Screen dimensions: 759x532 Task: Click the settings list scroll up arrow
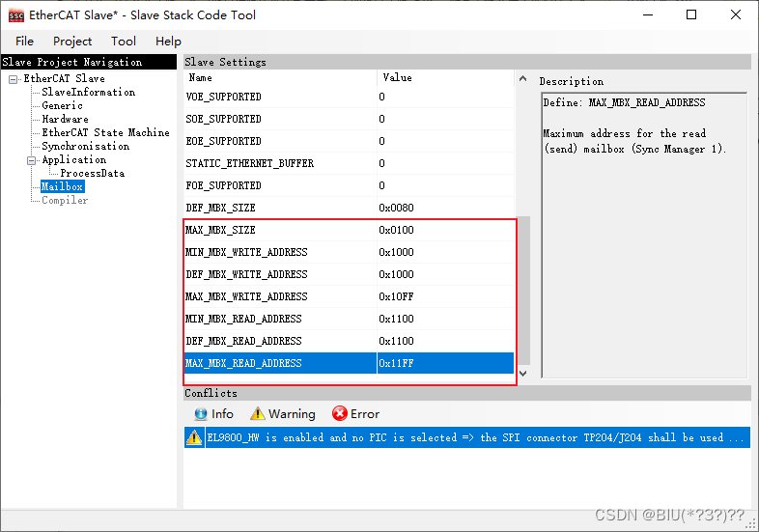click(522, 78)
